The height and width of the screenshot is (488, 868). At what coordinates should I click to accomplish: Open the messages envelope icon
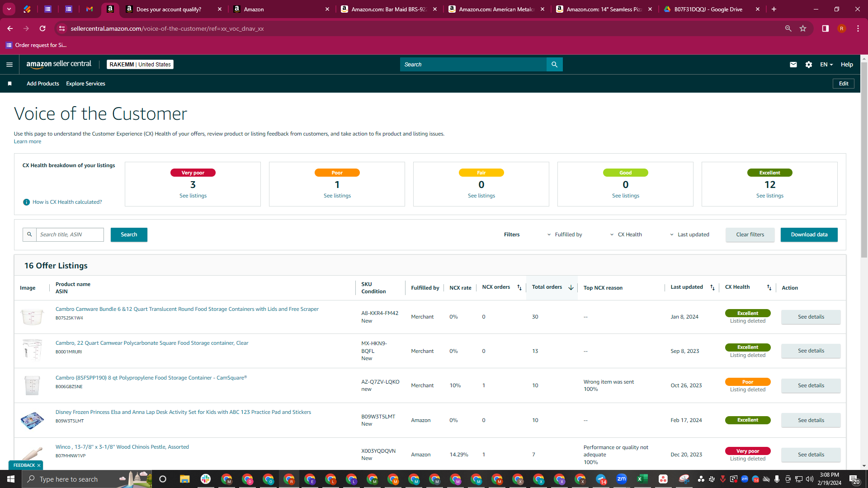point(793,65)
